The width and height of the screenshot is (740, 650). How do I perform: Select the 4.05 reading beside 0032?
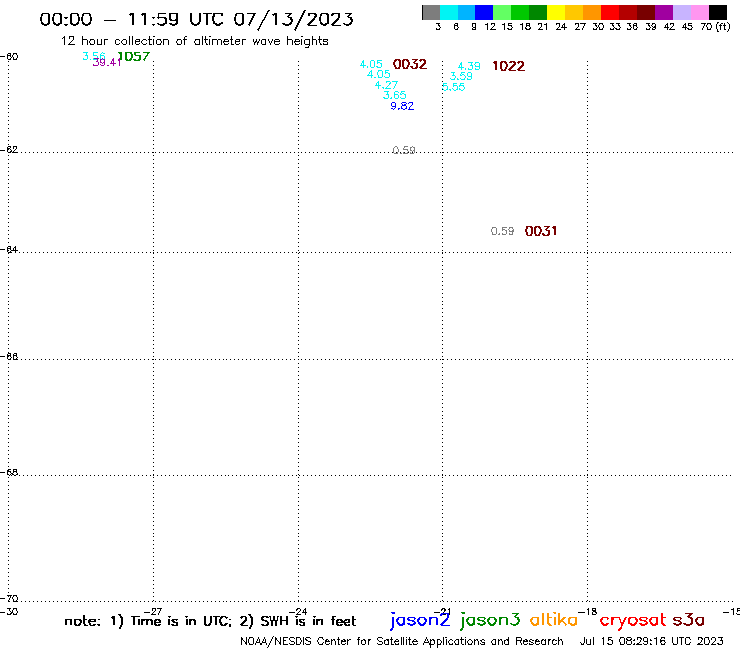[371, 64]
